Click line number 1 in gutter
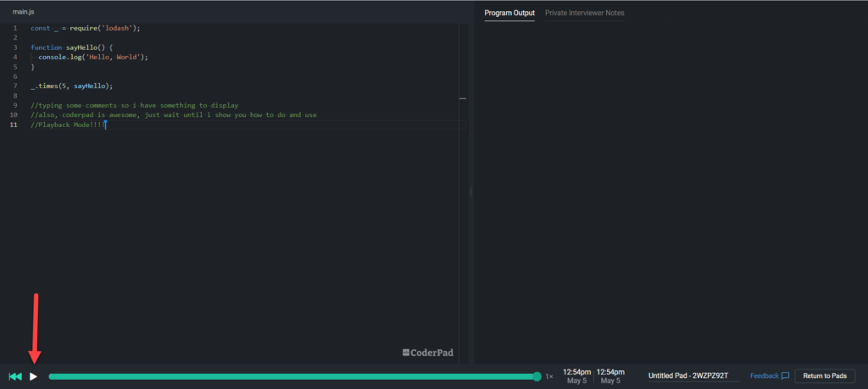The height and width of the screenshot is (389, 868). (15, 28)
